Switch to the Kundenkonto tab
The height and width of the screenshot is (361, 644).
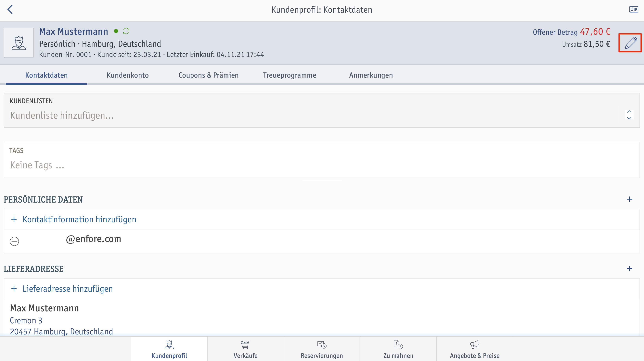[127, 75]
